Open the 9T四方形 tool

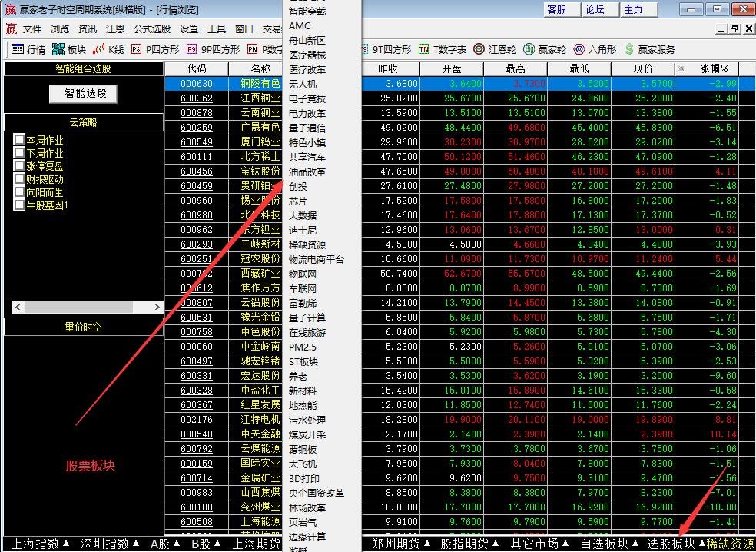click(386, 49)
